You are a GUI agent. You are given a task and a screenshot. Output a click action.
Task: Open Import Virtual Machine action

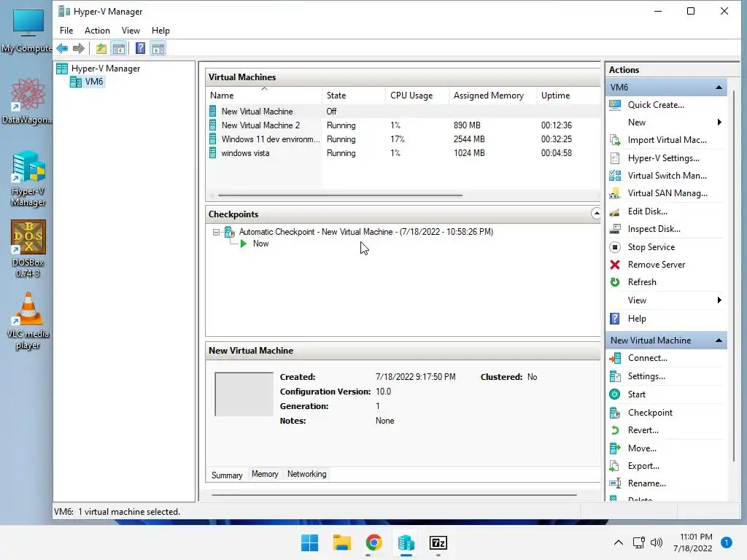[667, 140]
